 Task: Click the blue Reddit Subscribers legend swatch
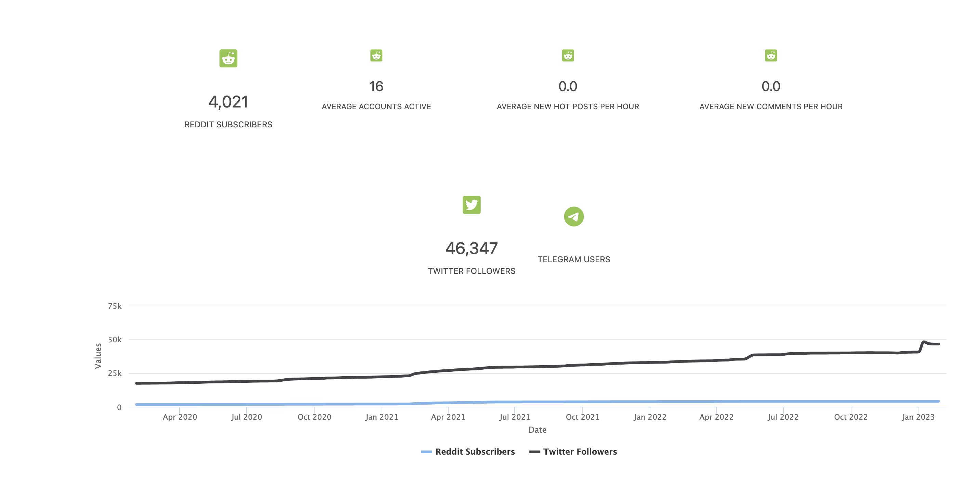pos(426,452)
